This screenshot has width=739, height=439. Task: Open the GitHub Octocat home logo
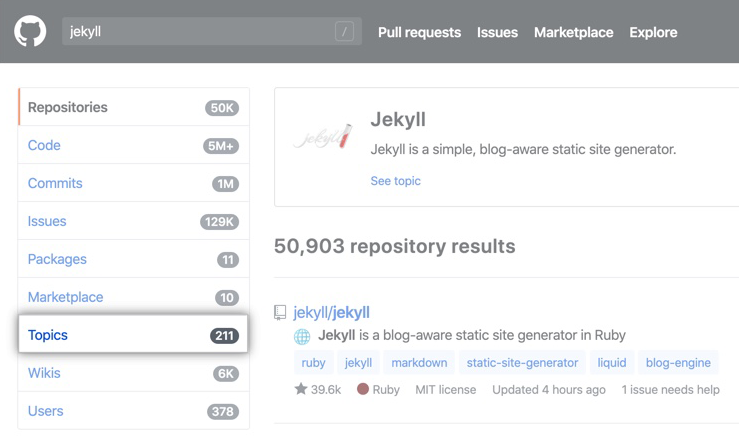point(30,31)
